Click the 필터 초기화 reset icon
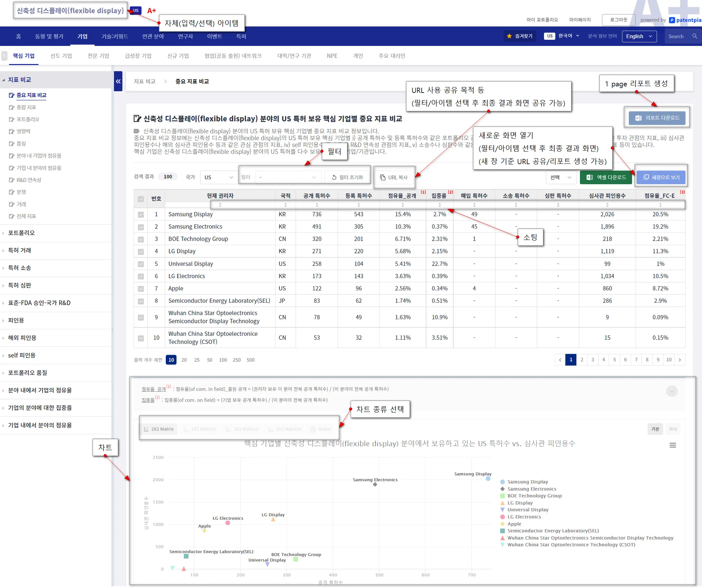 pyautogui.click(x=334, y=177)
